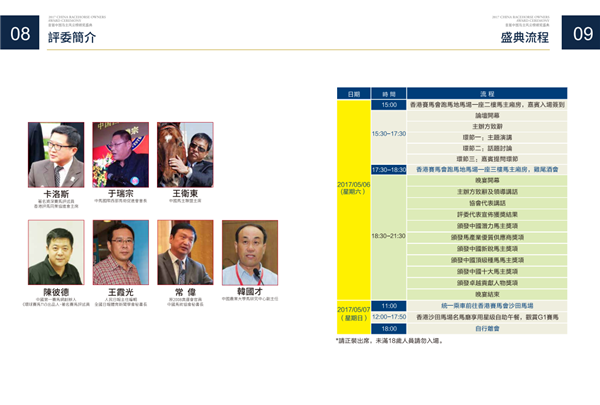Image resolution: width=600 pixels, height=405 pixels.
Task: Click the 18:30~21:30 time cell
Action: (389, 235)
